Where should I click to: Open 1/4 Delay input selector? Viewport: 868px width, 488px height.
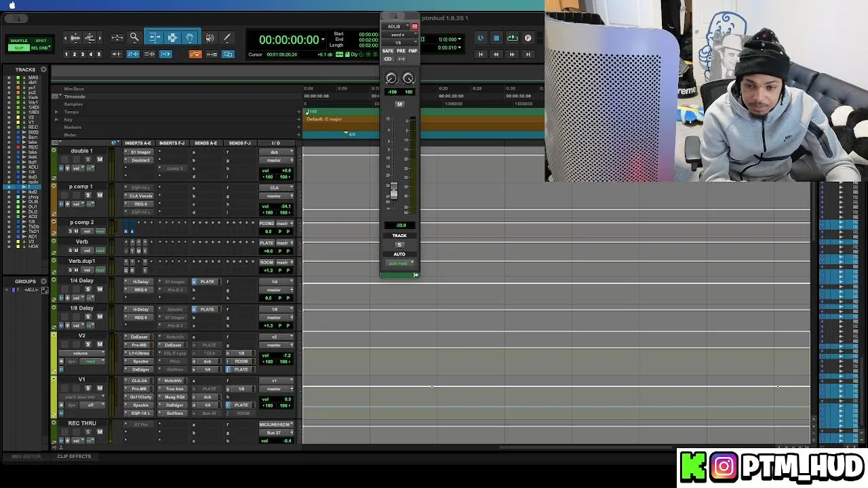(x=275, y=282)
